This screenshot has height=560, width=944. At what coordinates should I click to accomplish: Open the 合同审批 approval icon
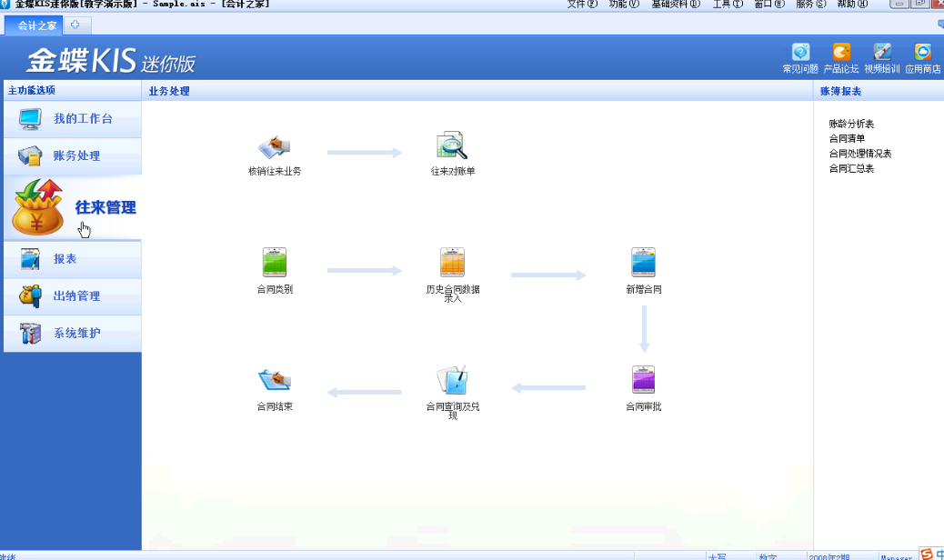pos(643,380)
